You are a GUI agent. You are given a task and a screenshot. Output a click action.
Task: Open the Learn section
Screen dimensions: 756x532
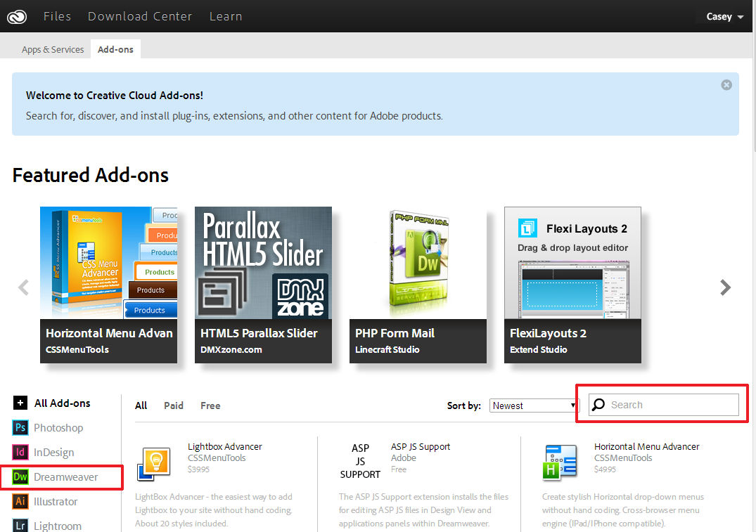pyautogui.click(x=226, y=15)
